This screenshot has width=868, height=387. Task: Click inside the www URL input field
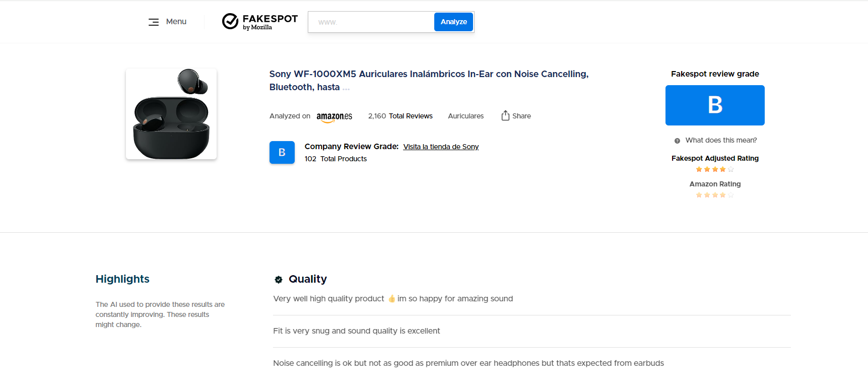click(x=371, y=22)
